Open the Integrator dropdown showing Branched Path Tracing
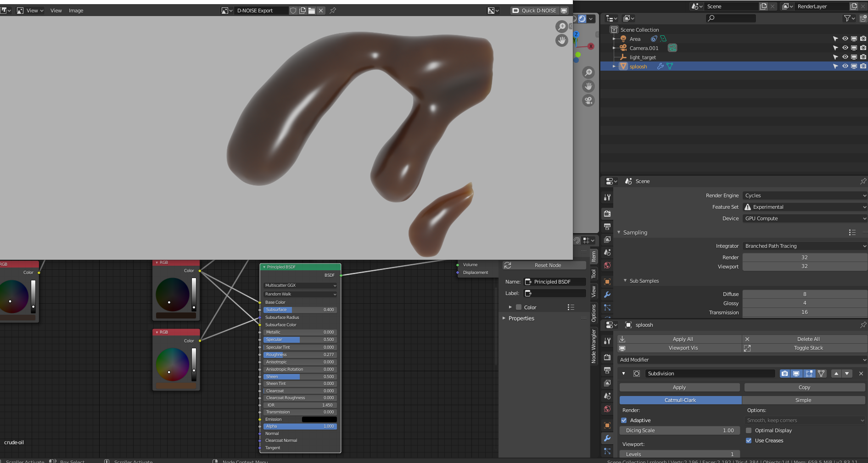This screenshot has height=463, width=868. pos(805,246)
